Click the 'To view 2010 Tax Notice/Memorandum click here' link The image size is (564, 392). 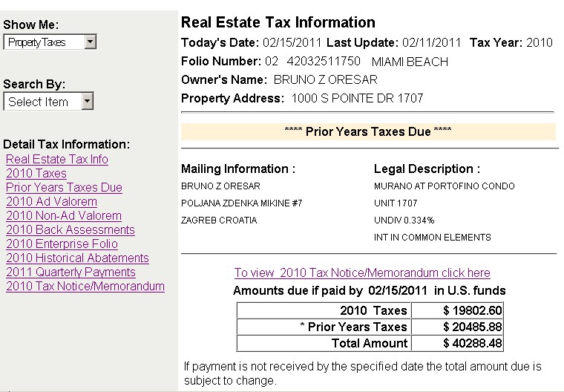362,273
